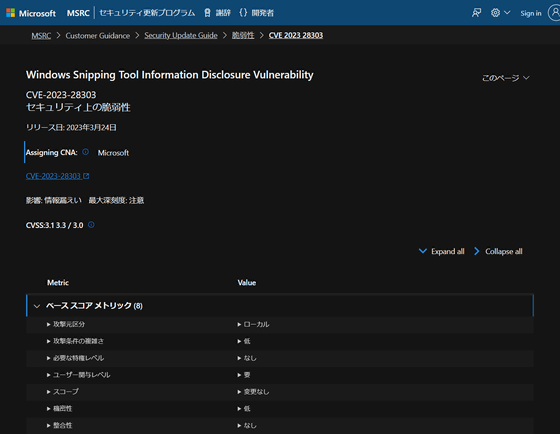Click the CVSS:3.1 3.3 / 3.0 score text
560x434 pixels.
(54, 225)
